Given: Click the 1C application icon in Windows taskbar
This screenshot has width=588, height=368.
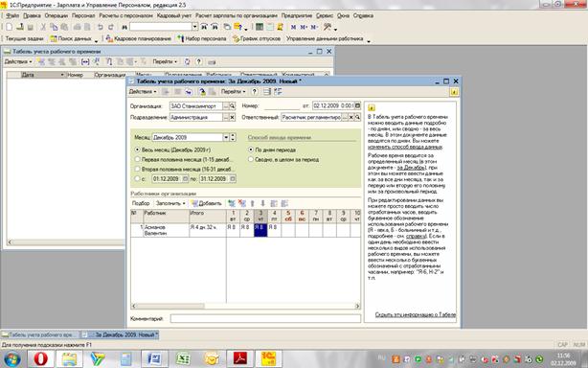Looking at the screenshot, I should coord(268,359).
